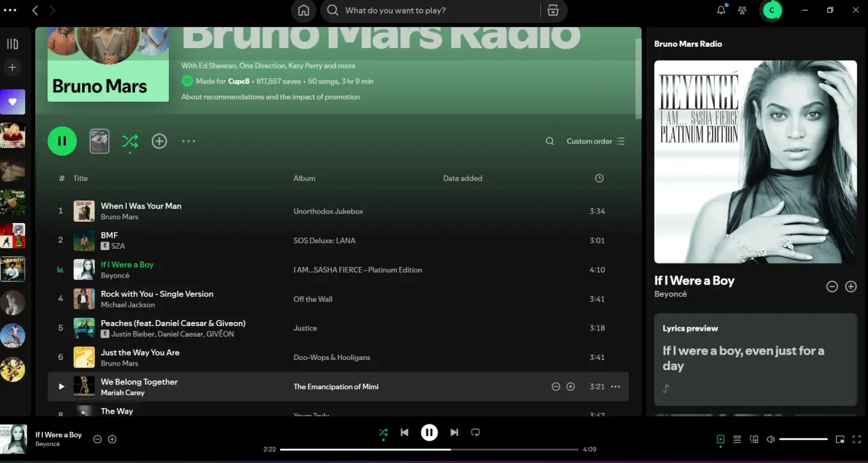Open the user profile avatar C
This screenshot has width=868, height=463.
[x=772, y=10]
